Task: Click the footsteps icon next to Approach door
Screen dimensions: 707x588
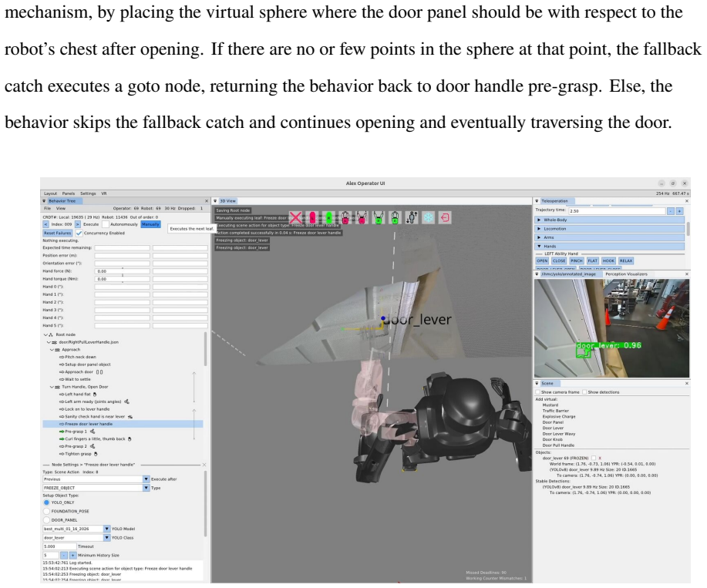Action: (x=99, y=372)
